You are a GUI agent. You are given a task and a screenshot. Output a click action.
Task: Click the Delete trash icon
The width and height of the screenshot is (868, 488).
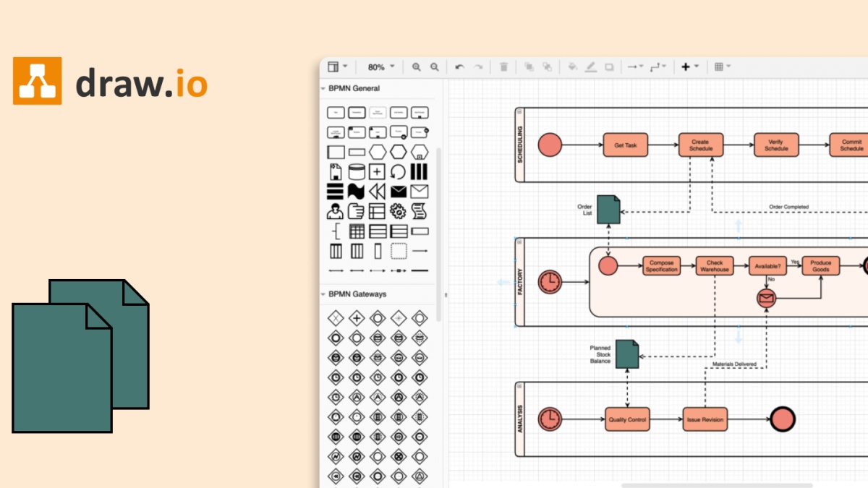pos(503,67)
